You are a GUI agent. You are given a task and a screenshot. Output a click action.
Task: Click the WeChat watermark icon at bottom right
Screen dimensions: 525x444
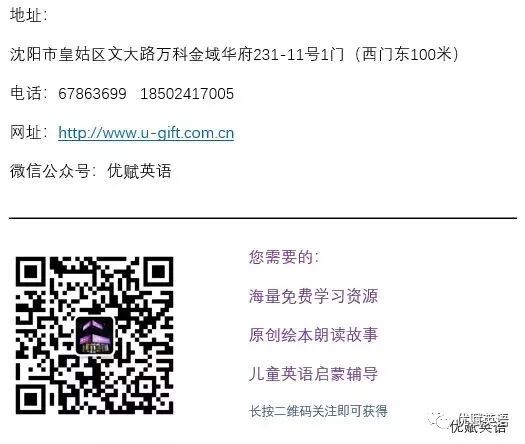(x=438, y=421)
